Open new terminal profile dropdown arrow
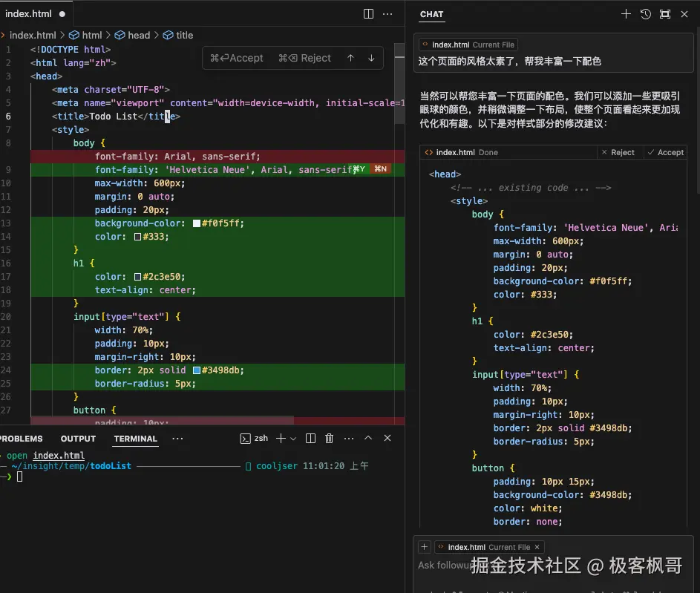The image size is (700, 593). 293,439
